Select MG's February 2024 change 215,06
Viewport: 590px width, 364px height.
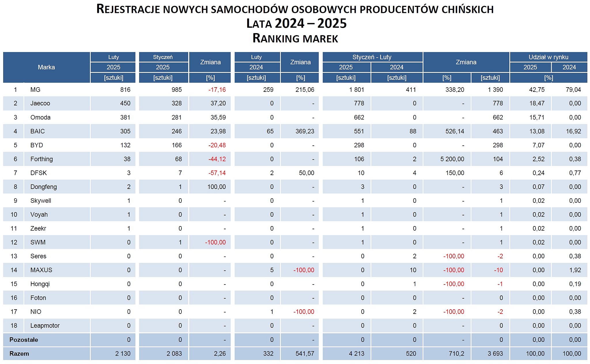(305, 90)
